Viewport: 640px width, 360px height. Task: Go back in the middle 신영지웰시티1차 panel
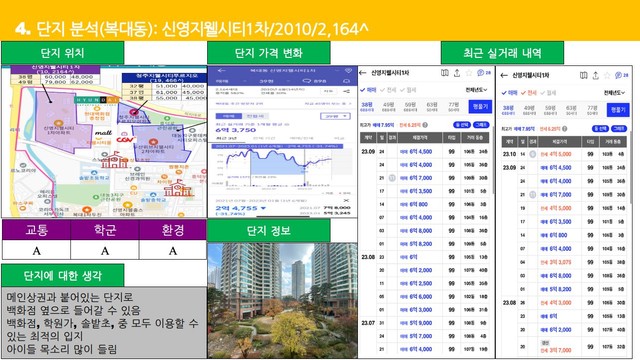[x=362, y=73]
